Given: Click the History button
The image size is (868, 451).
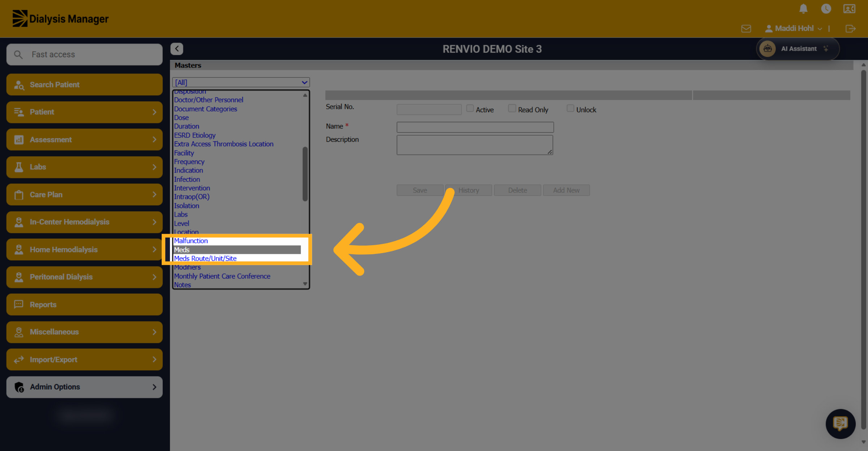Looking at the screenshot, I should tap(469, 190).
